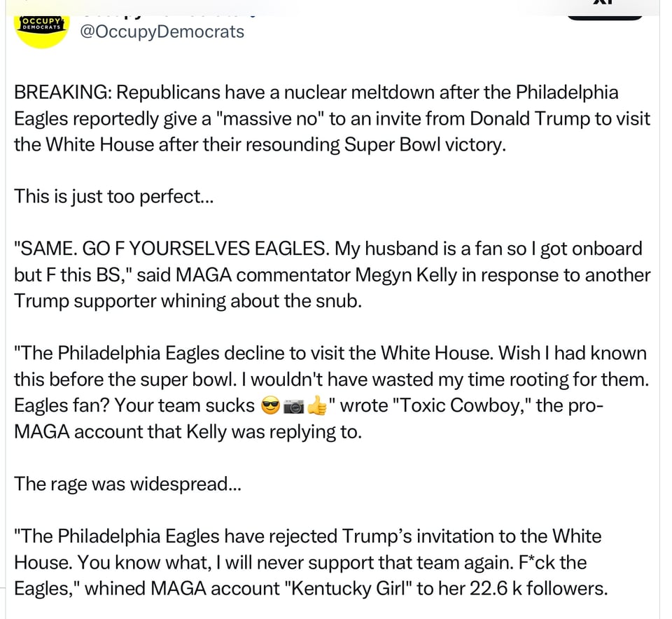The height and width of the screenshot is (619, 672).
Task: Click the sunglasses face emoji
Action: (270, 405)
